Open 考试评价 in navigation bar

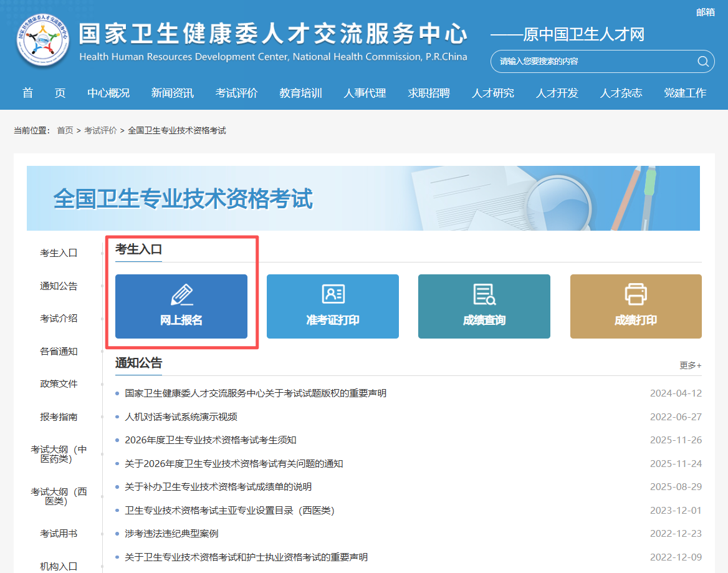(x=236, y=93)
